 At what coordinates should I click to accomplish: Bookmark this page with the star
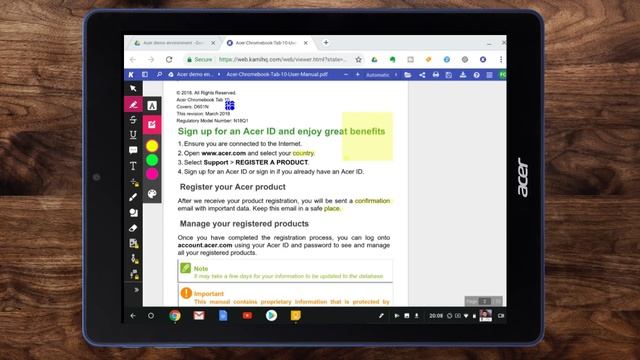pyautogui.click(x=358, y=60)
